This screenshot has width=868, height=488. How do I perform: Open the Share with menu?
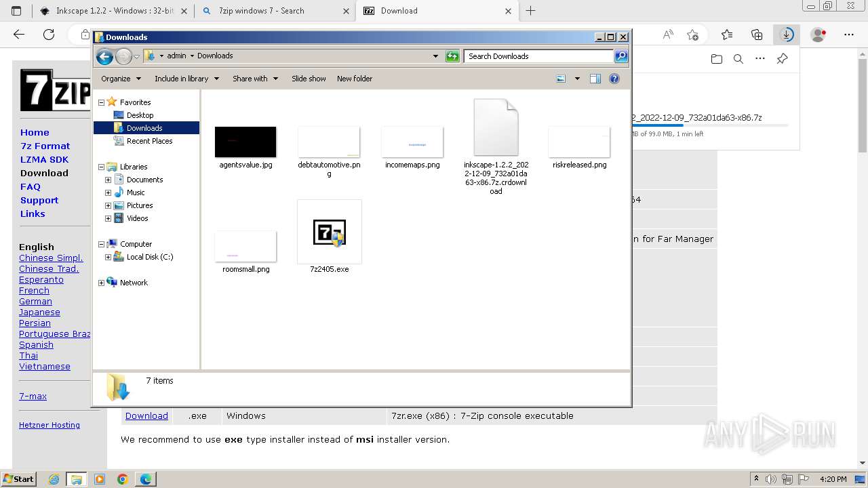(x=255, y=79)
